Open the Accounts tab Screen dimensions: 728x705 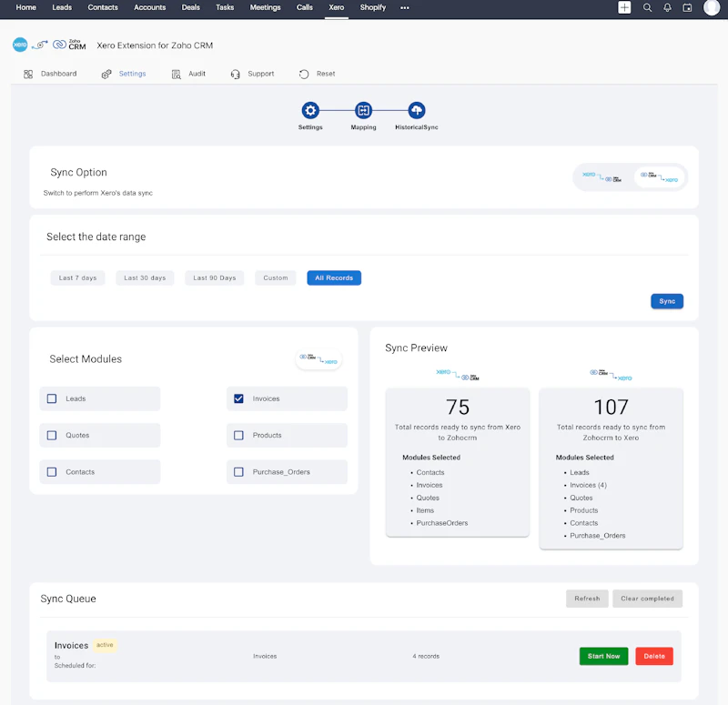[149, 7]
